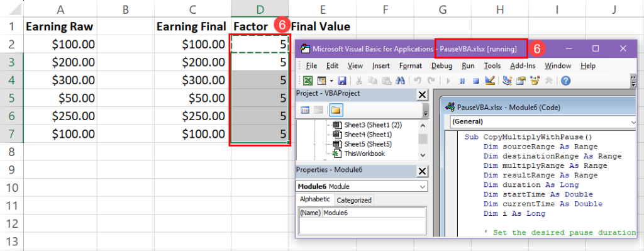
Task: Select the Factor header cell D1
Action: click(x=260, y=26)
